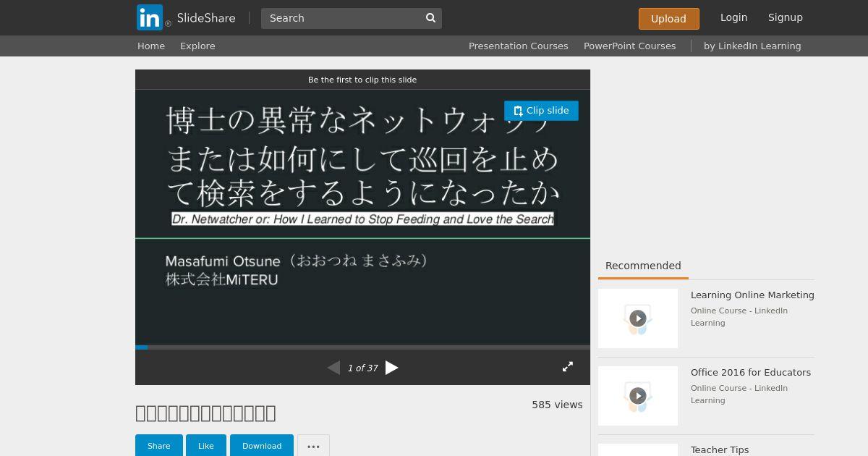The width and height of the screenshot is (868, 456).
Task: Enter fullscreen with the expand icon
Action: pyautogui.click(x=568, y=367)
